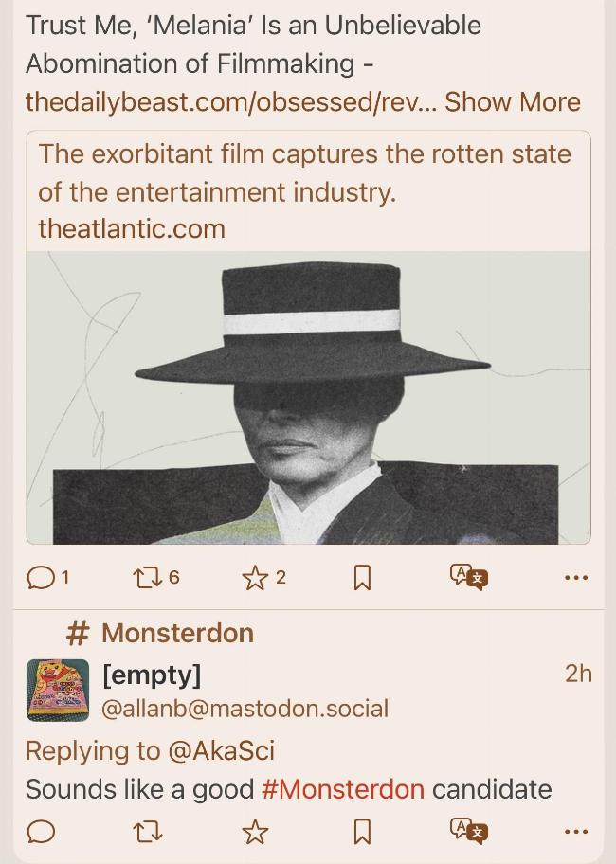Open the Monsterdon hashtag header

point(160,633)
